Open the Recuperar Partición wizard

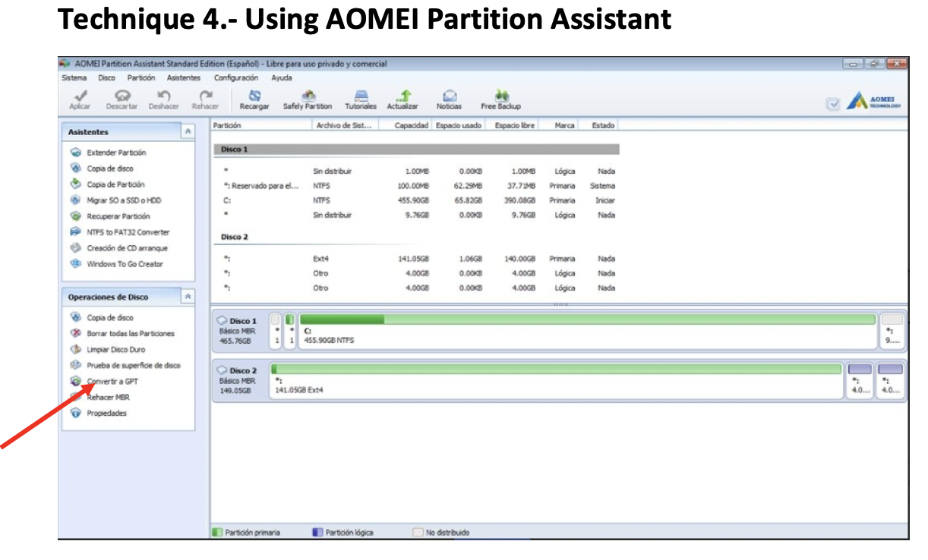(x=118, y=216)
